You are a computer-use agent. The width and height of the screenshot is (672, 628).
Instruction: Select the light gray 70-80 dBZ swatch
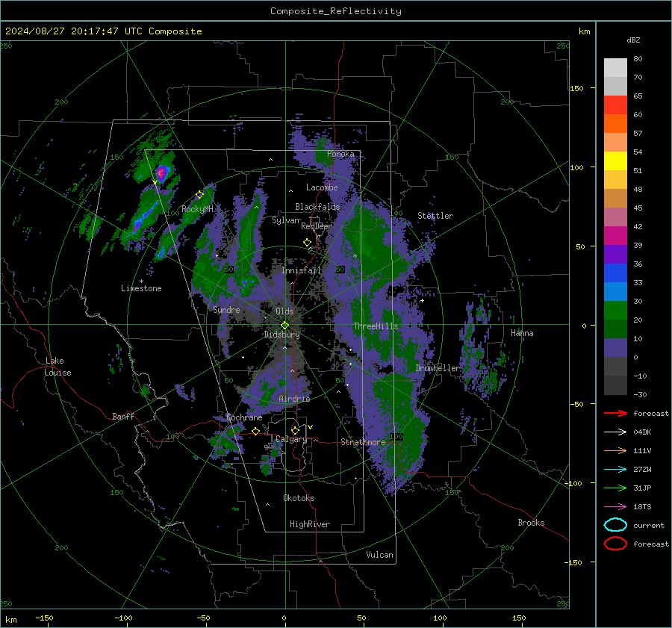coord(615,68)
